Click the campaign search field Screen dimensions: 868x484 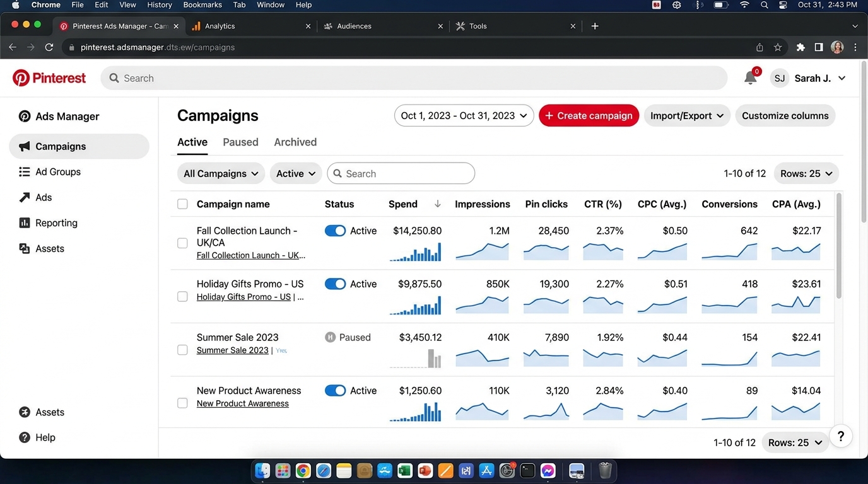(x=401, y=173)
